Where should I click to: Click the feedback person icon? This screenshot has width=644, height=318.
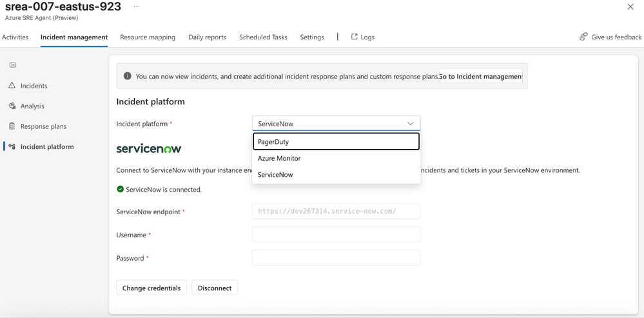click(583, 37)
